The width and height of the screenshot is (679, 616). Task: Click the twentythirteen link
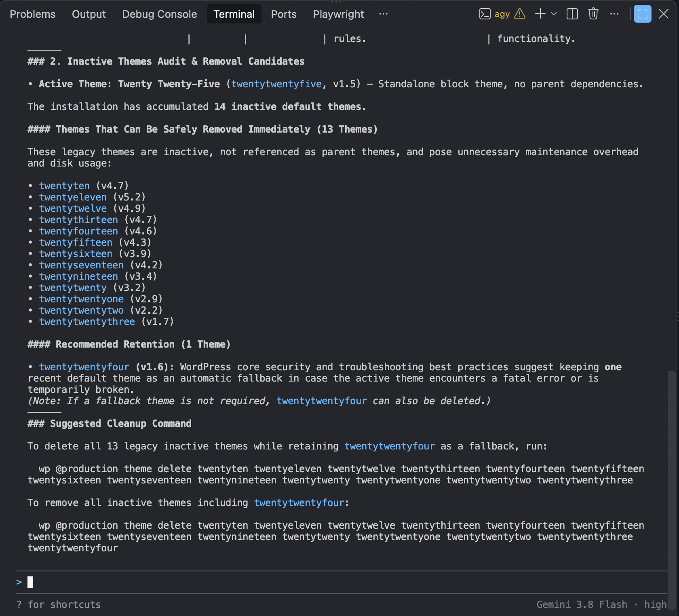coord(78,220)
